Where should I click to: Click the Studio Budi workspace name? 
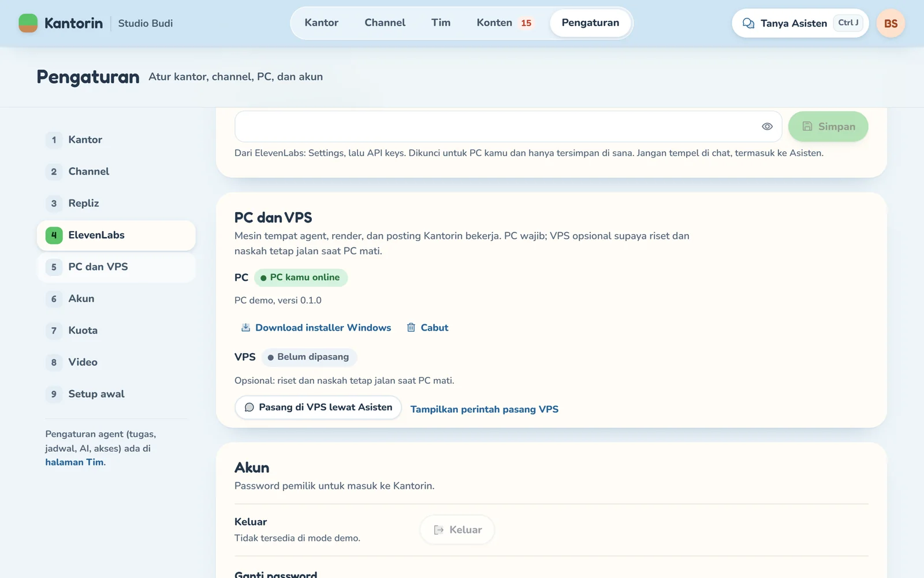(146, 24)
